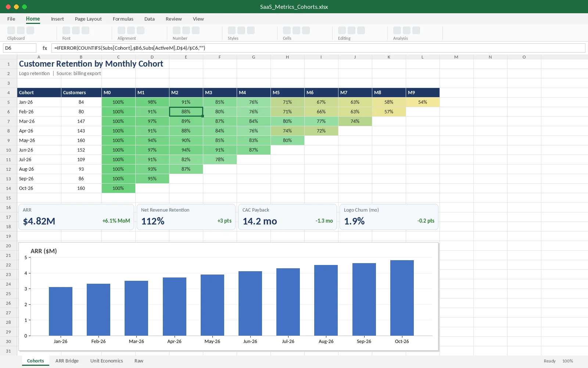This screenshot has height=368, width=588.
Task: Select column B header
Action: (81, 57)
